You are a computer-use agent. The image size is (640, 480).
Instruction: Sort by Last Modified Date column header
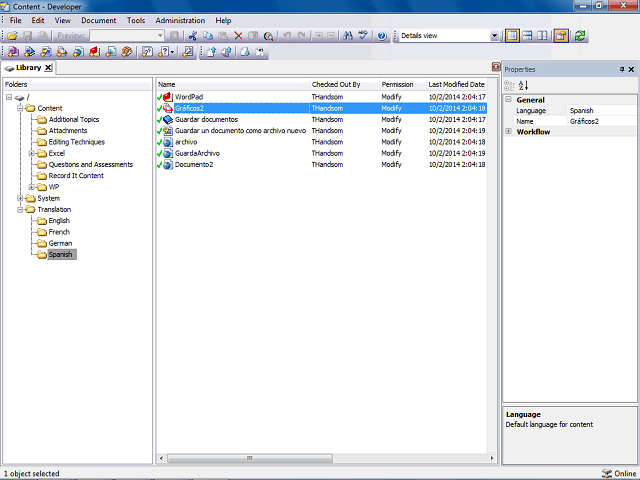[x=457, y=84]
